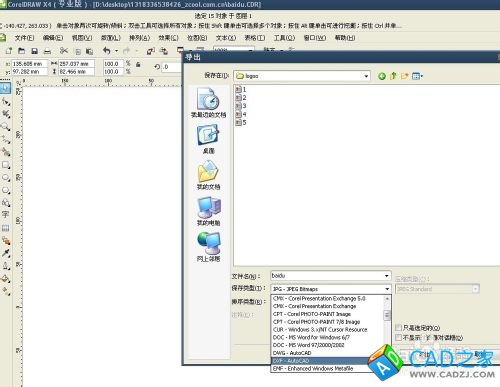Click the Undo arrow icon
The width and height of the screenshot is (500, 387).
[x=107, y=51]
